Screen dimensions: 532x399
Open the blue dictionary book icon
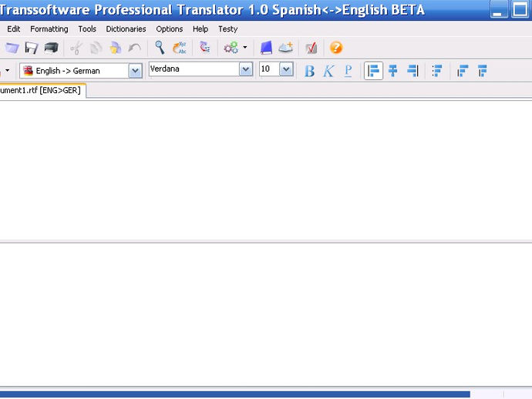266,48
